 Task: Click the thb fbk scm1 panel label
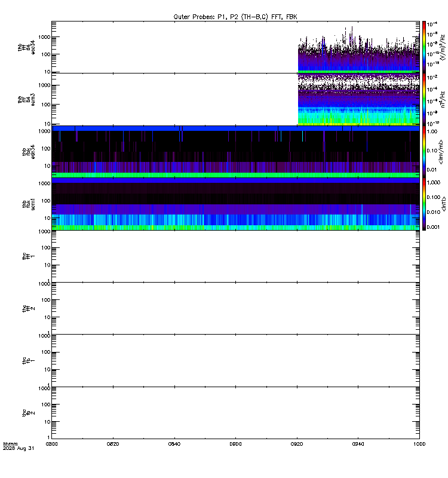pos(29,204)
